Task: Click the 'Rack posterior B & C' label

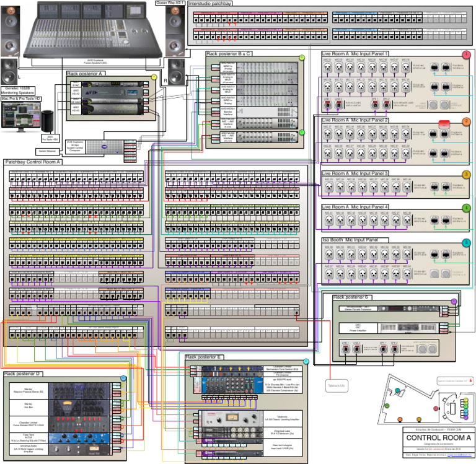Action: pos(229,53)
